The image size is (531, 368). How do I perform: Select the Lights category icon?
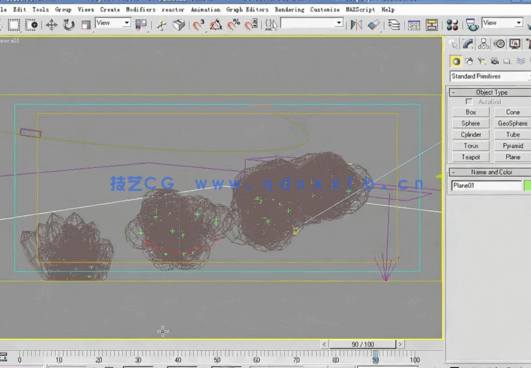click(482, 61)
